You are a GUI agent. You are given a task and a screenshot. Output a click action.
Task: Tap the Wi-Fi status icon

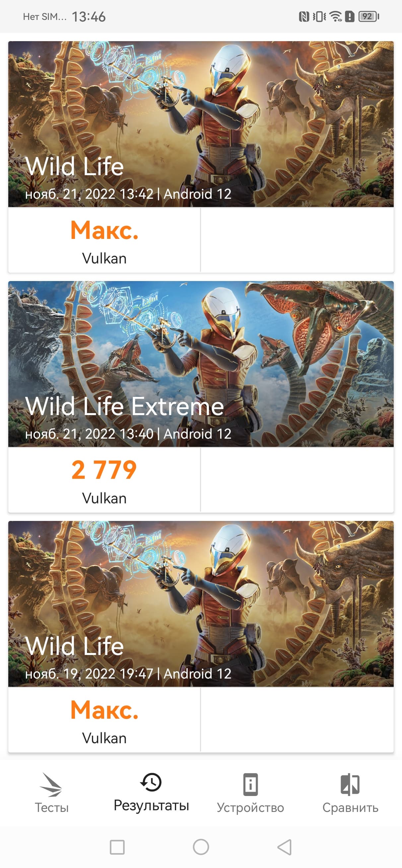[x=336, y=17]
